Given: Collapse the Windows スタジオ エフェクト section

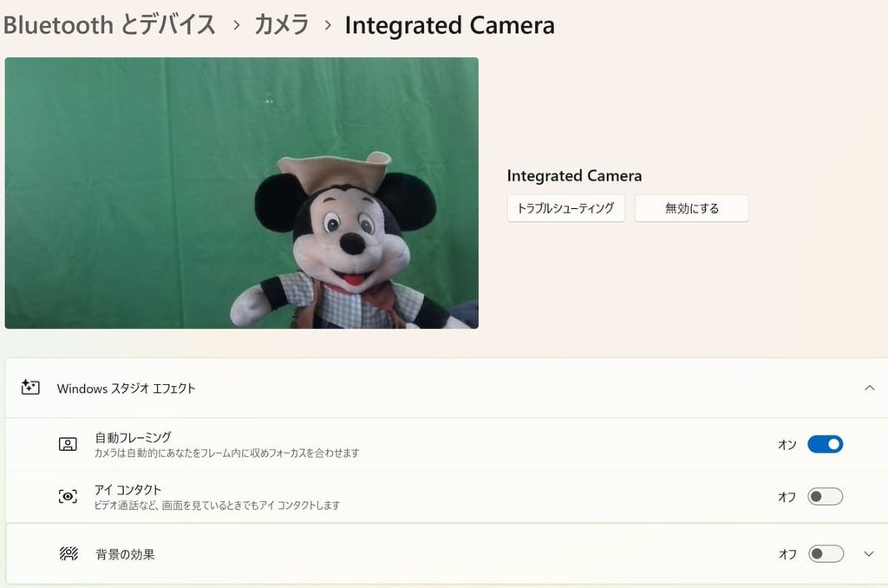Looking at the screenshot, I should [x=869, y=388].
